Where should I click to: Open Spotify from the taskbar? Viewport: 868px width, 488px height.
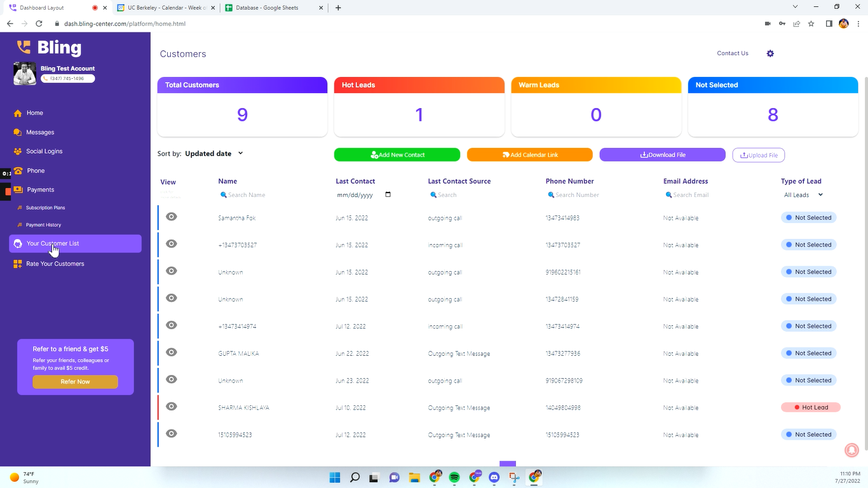(x=454, y=477)
